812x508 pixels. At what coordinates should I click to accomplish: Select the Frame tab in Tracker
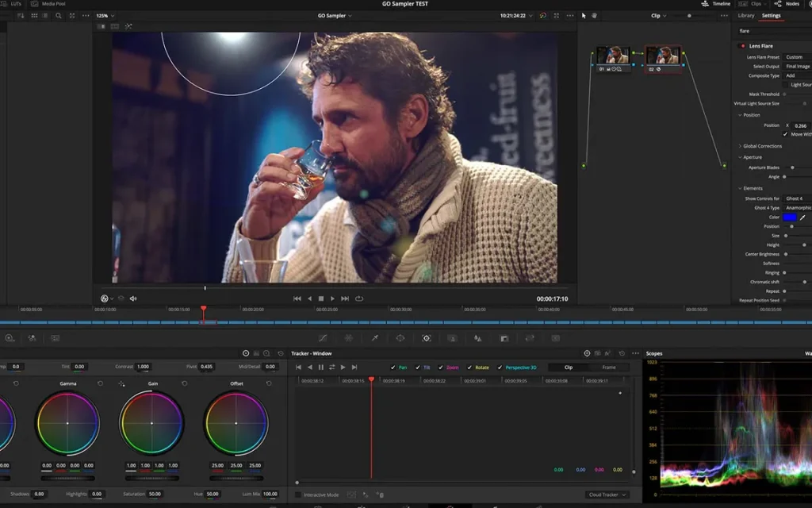pyautogui.click(x=609, y=368)
